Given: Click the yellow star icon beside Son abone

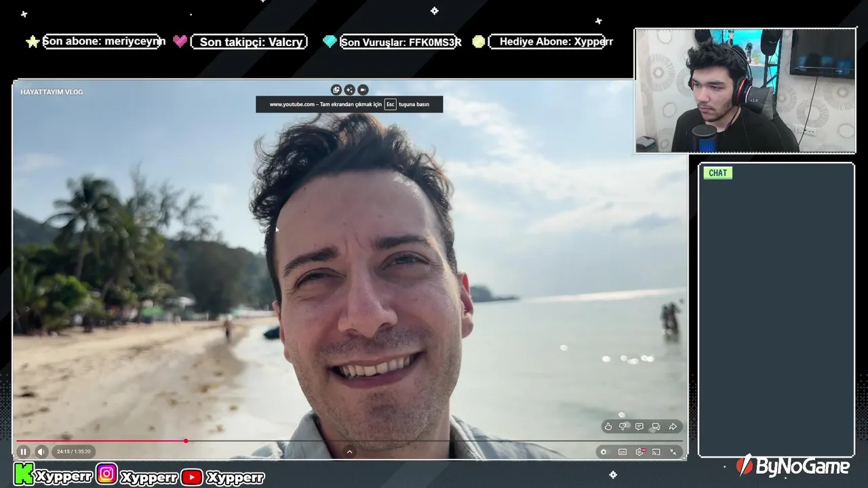Looking at the screenshot, I should (x=32, y=42).
